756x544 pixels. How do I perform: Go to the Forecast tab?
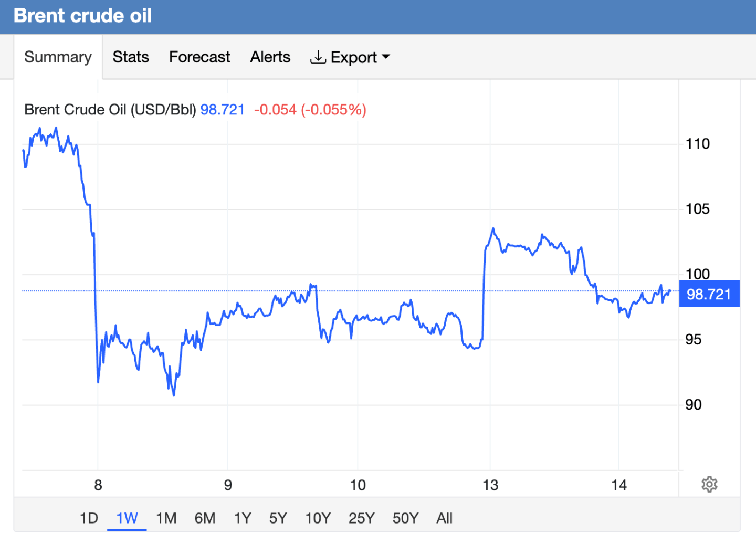pos(199,57)
